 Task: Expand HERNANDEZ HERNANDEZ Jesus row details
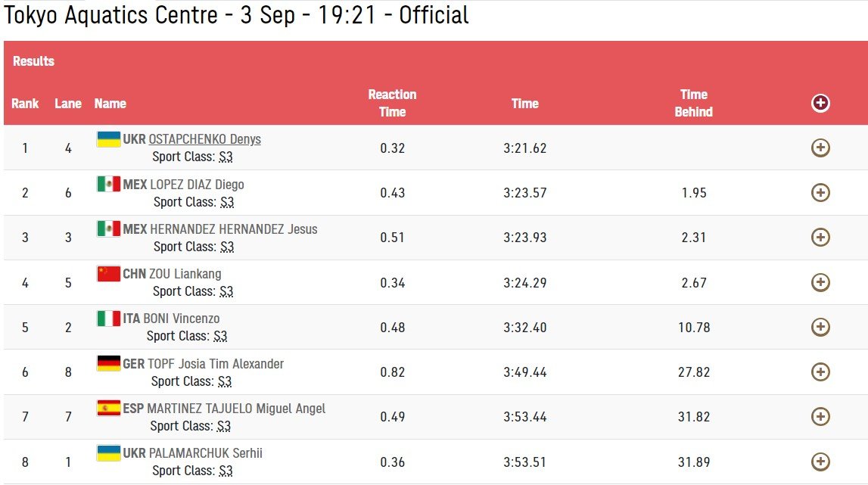tap(820, 238)
